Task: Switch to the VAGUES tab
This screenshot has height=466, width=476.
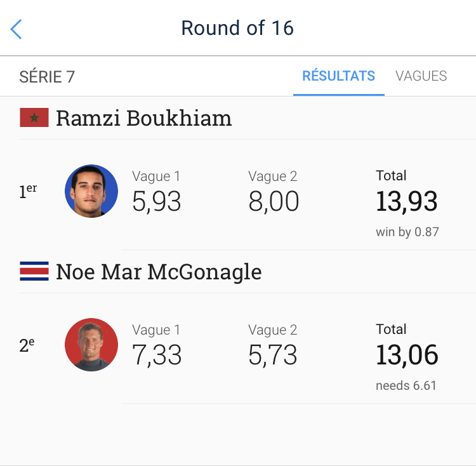Action: coord(421,76)
